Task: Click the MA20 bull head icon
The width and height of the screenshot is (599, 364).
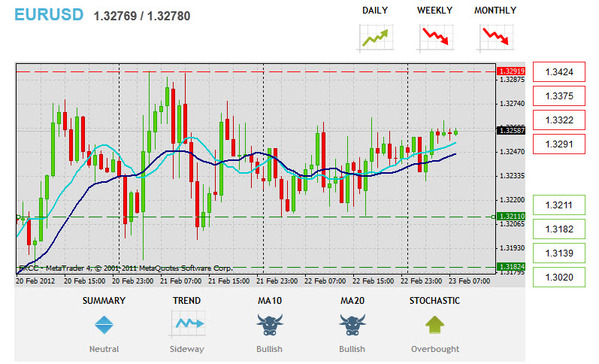Action: click(x=352, y=325)
